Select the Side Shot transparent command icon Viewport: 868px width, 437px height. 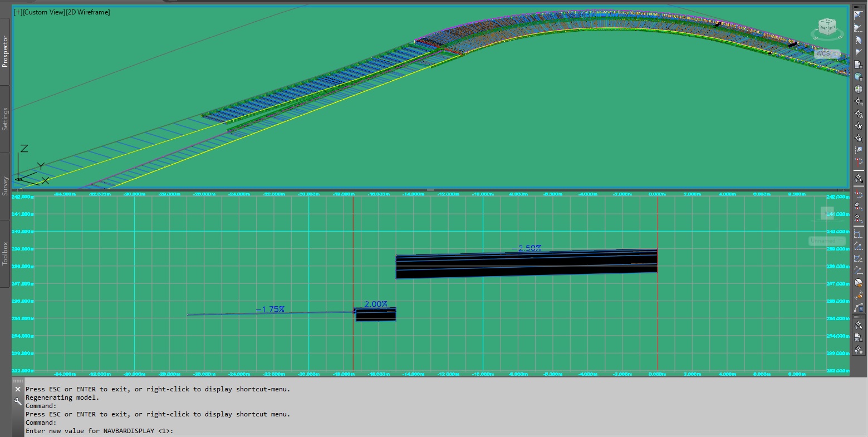pos(859,150)
